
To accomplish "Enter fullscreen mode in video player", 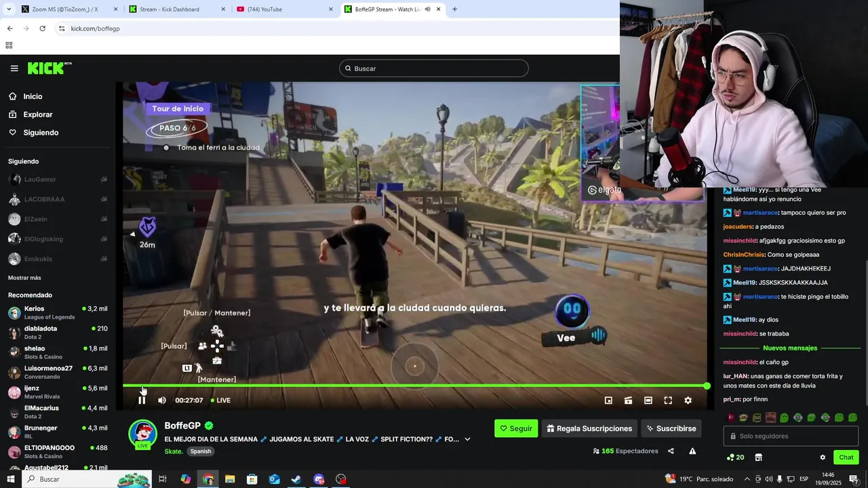I will (x=668, y=401).
